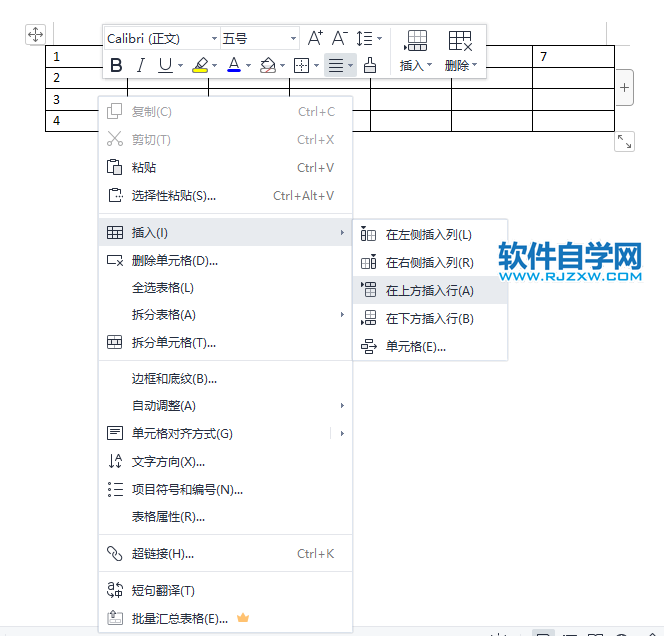664x636 pixels.
Task: Expand borders dropdown arrow
Action: coord(316,66)
